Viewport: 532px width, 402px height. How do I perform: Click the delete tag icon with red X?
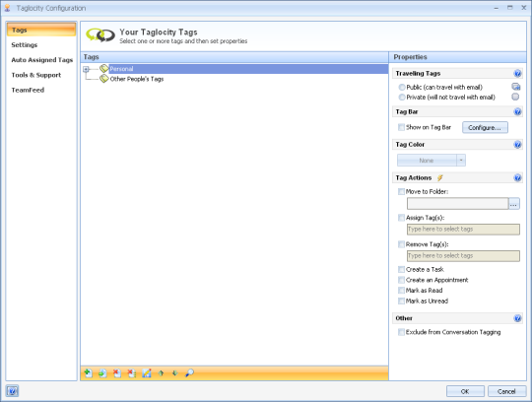pos(117,373)
